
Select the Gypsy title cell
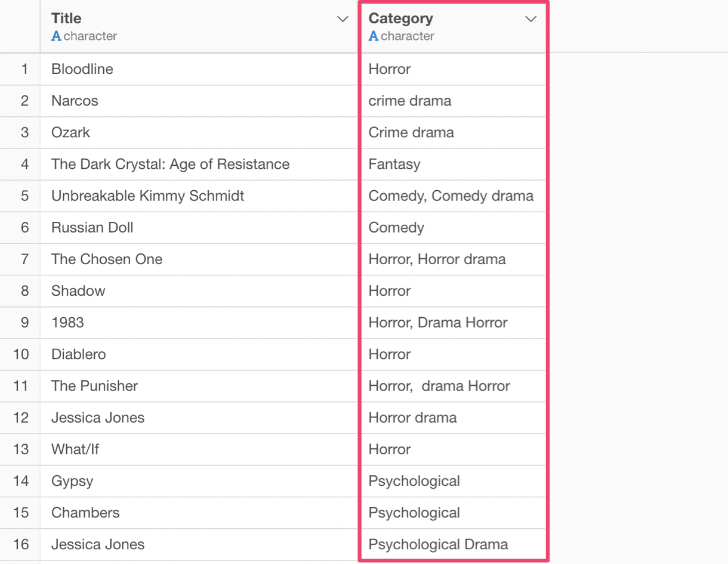pos(72,481)
